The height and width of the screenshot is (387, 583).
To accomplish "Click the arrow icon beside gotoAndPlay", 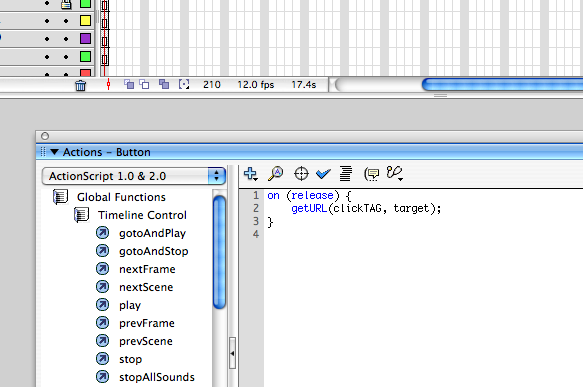I will (103, 233).
